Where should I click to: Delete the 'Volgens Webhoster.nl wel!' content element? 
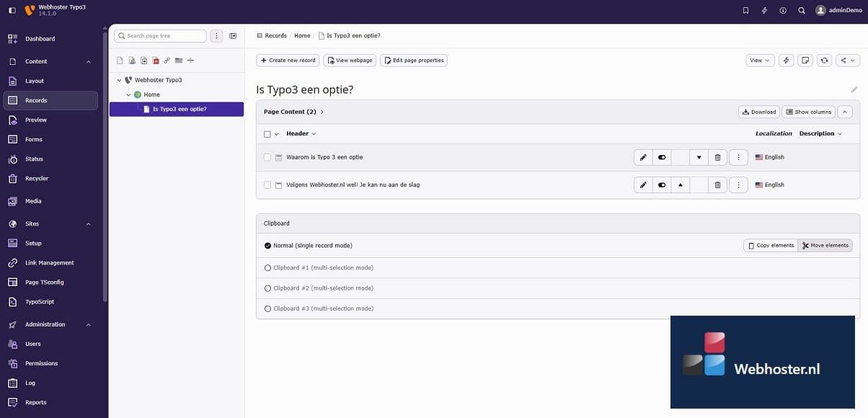pyautogui.click(x=717, y=184)
